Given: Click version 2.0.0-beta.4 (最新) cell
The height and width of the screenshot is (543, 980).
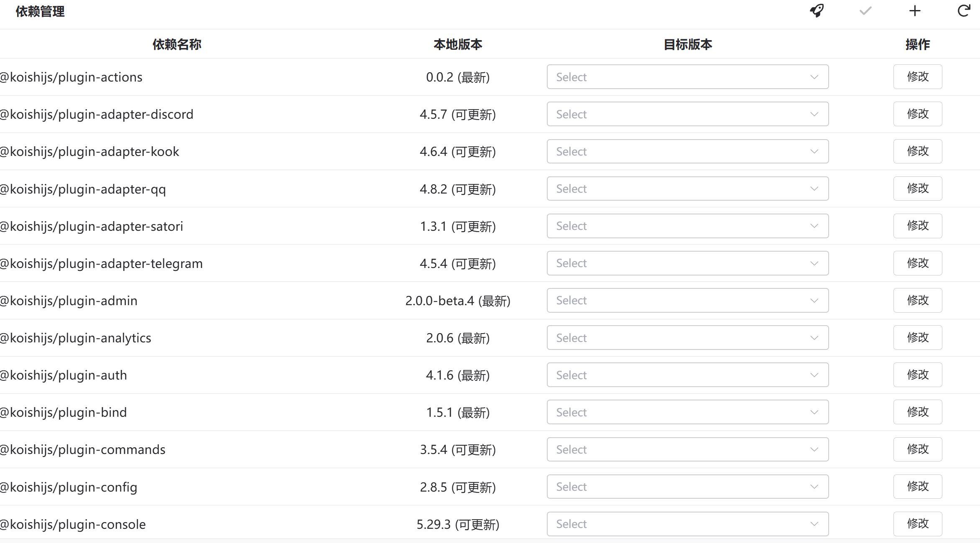Looking at the screenshot, I should 458,301.
